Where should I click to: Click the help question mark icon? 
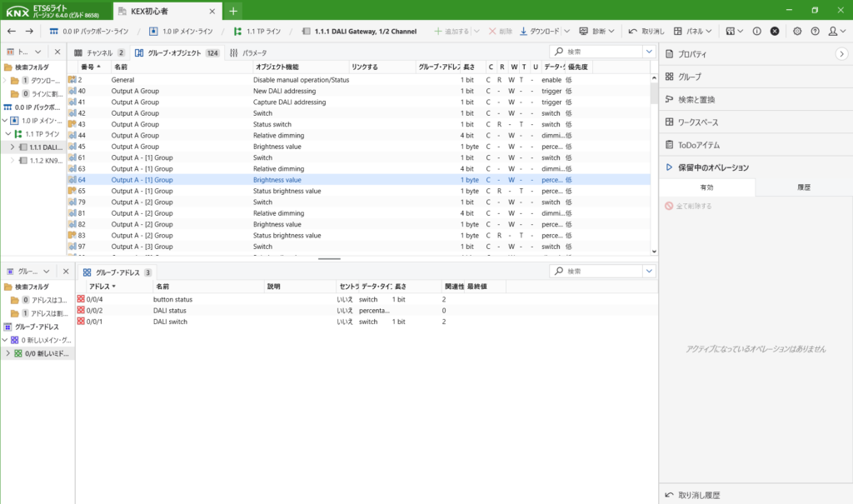[815, 31]
